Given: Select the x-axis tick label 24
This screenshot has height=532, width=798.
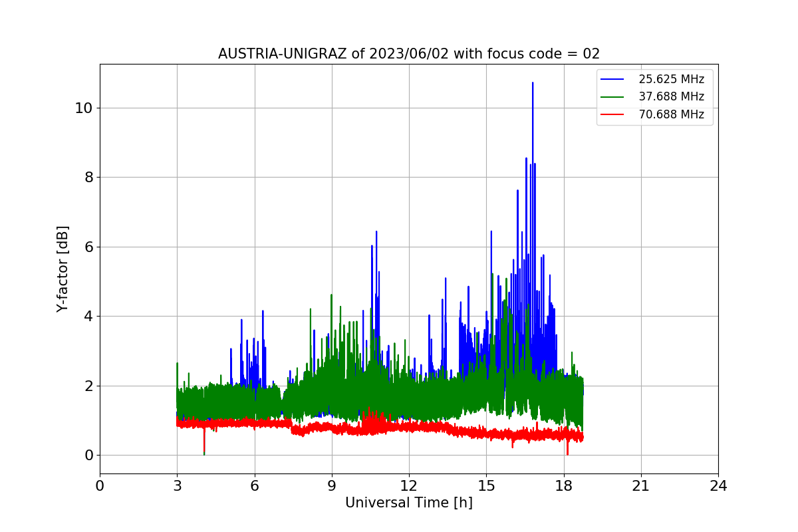Looking at the screenshot, I should tap(718, 486).
